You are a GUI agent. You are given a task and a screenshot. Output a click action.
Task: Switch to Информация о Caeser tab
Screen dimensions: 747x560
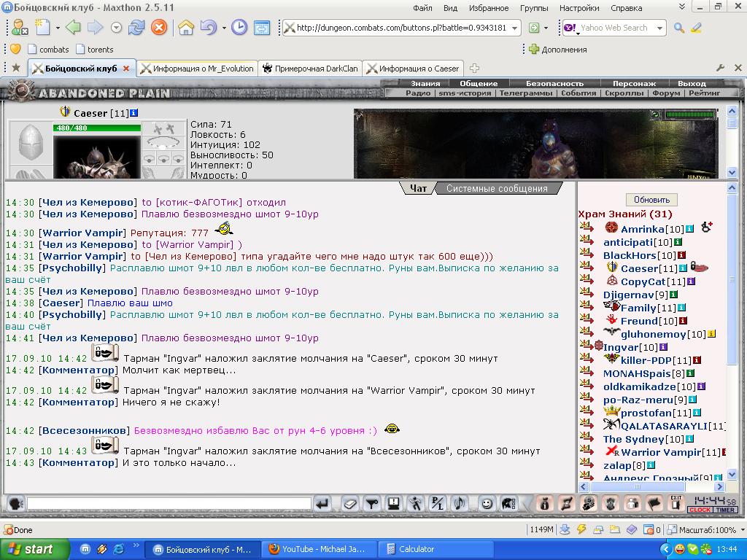click(414, 68)
